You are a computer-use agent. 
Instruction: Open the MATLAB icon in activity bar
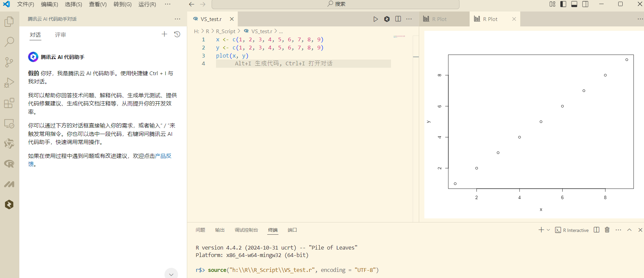point(9,184)
